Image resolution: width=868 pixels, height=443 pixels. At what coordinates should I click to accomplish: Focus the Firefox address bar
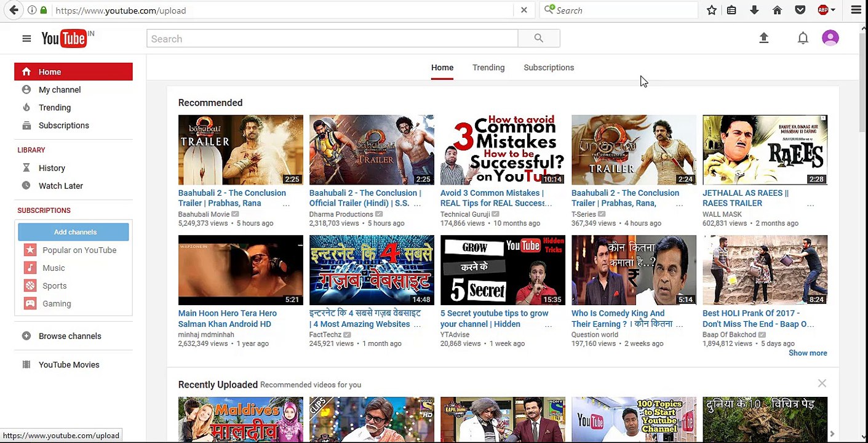[283, 10]
